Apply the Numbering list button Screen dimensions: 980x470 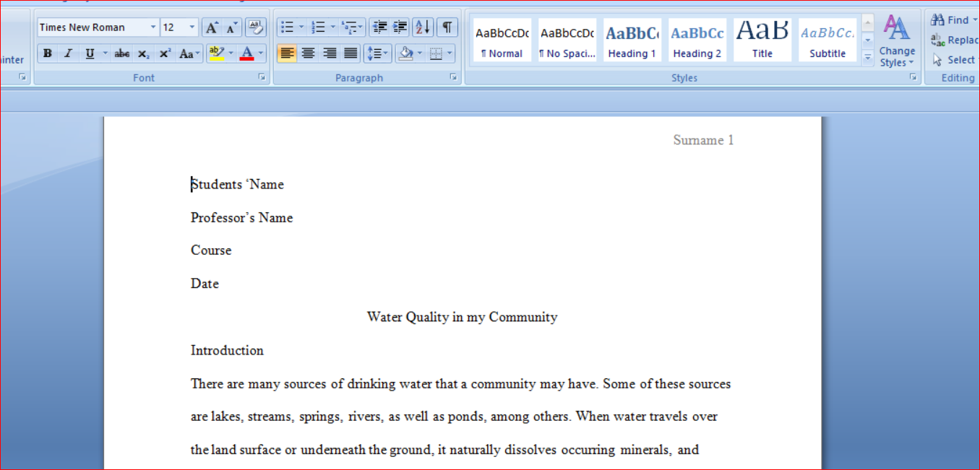coord(318,27)
